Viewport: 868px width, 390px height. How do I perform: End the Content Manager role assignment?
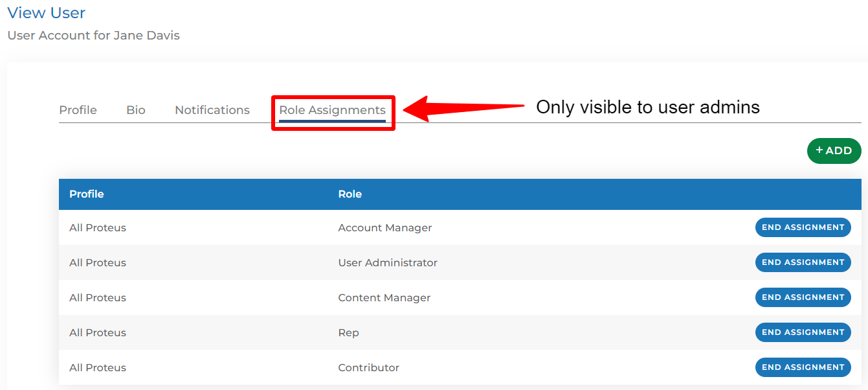[x=803, y=297]
